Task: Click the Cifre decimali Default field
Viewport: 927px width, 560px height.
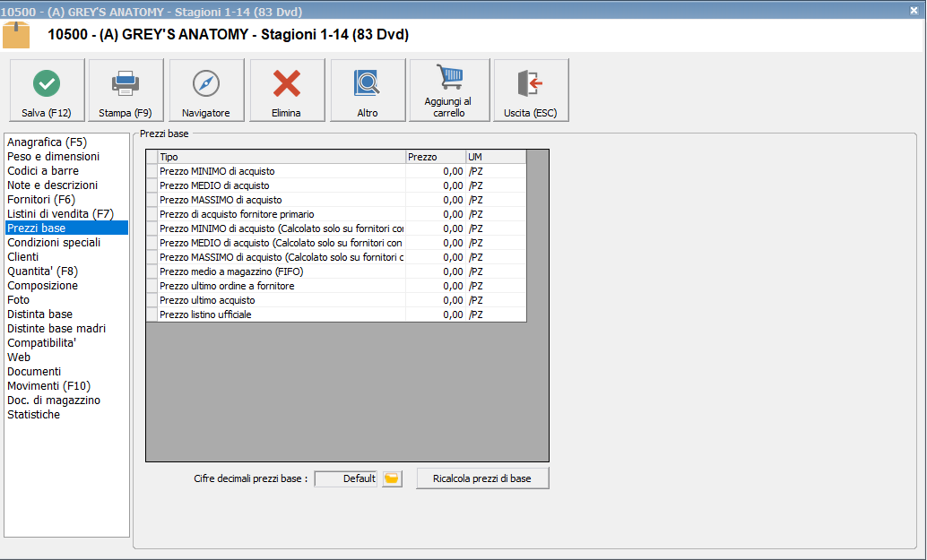Action: pos(346,478)
